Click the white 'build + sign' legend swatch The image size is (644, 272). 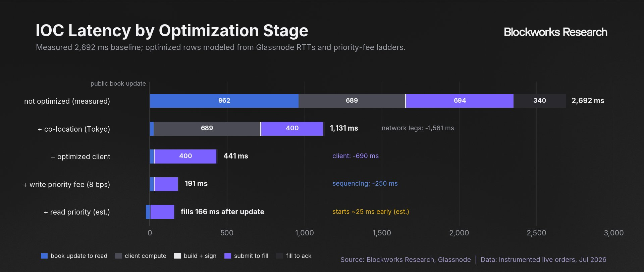177,256
